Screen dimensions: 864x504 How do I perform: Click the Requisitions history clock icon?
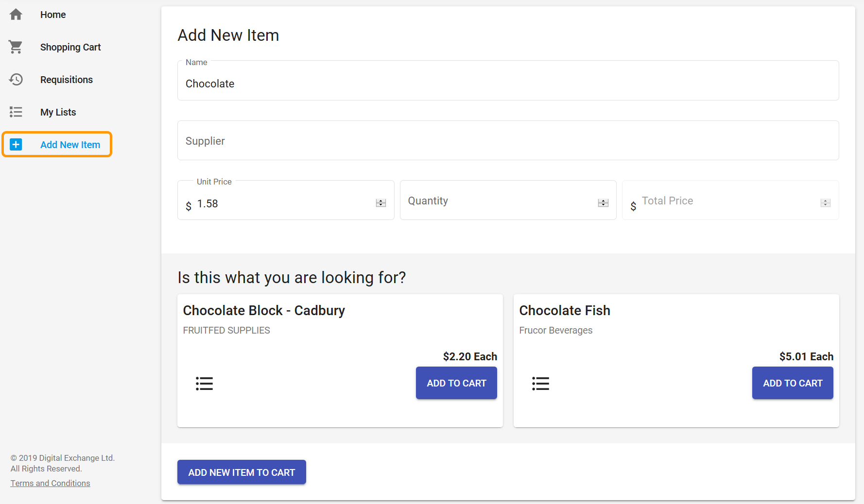[x=16, y=80]
